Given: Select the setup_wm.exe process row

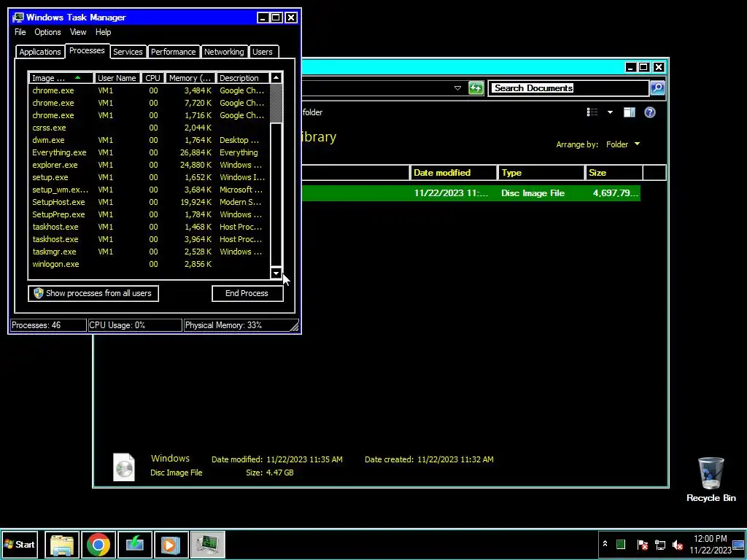Looking at the screenshot, I should 149,190.
